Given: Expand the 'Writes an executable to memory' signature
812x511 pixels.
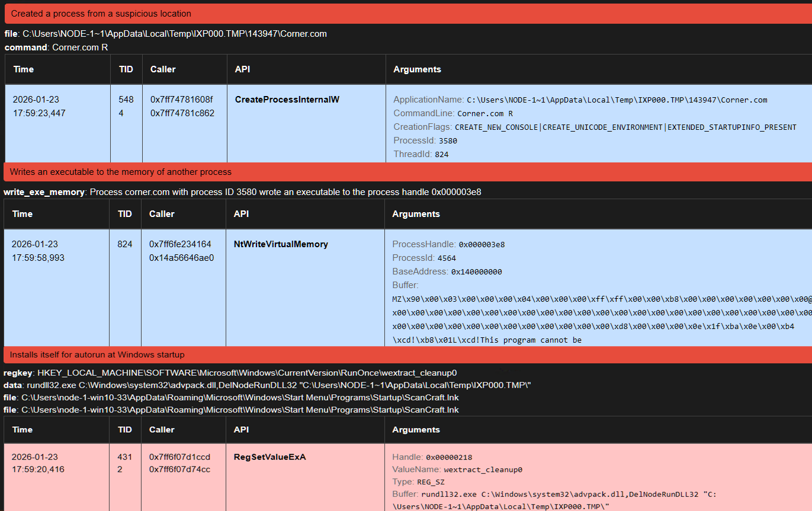Looking at the screenshot, I should point(120,172).
